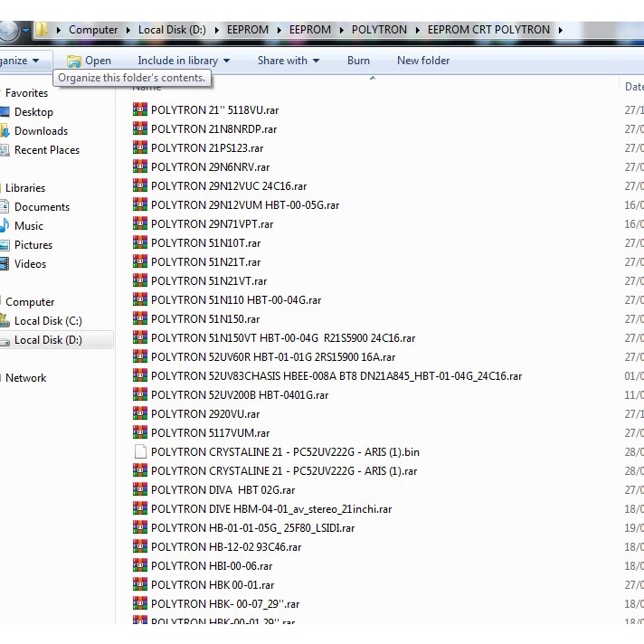This screenshot has height=644, width=644.
Task: Select file POLYTRON 51N110 HBT-00-04G.rar
Action: point(236,299)
